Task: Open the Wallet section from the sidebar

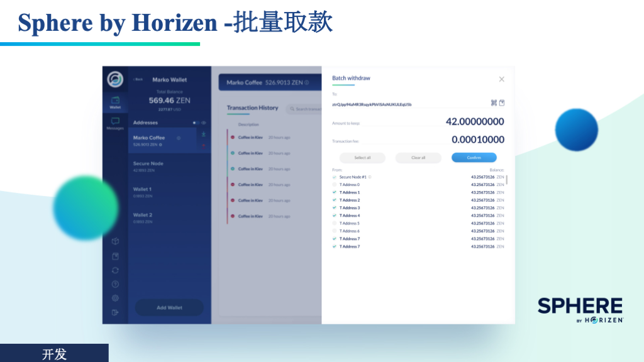Action: click(115, 102)
